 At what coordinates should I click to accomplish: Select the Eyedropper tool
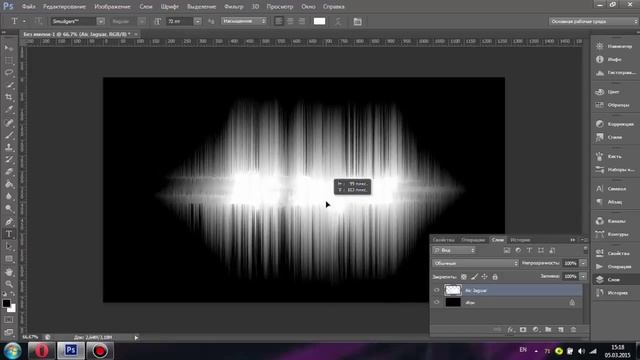pos(9,109)
